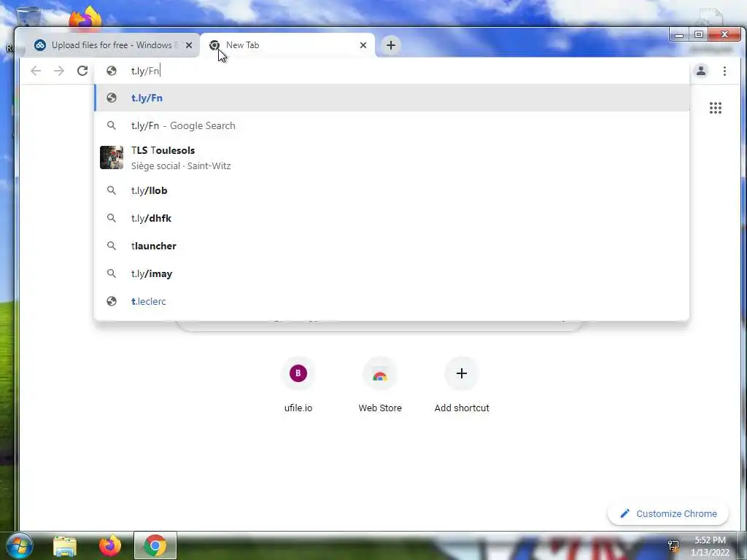
Task: Click the Add shortcut button
Action: click(x=462, y=384)
